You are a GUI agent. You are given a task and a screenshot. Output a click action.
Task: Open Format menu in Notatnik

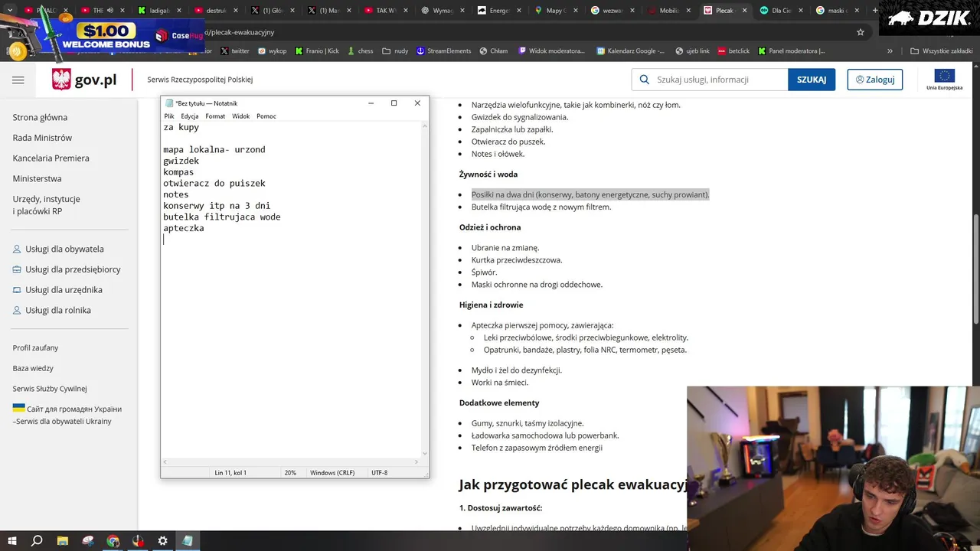tap(215, 116)
